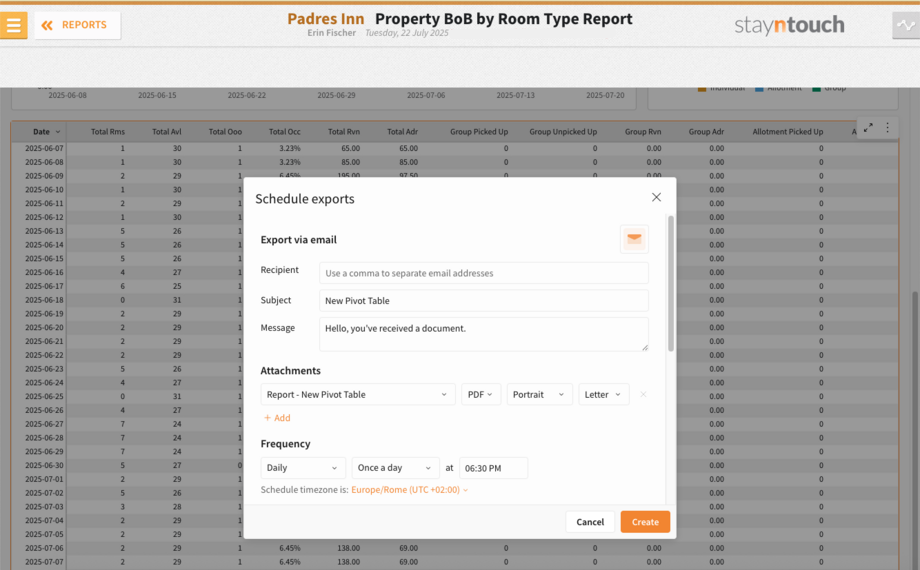
Task: Open the table three-dot options menu
Action: pos(887,127)
